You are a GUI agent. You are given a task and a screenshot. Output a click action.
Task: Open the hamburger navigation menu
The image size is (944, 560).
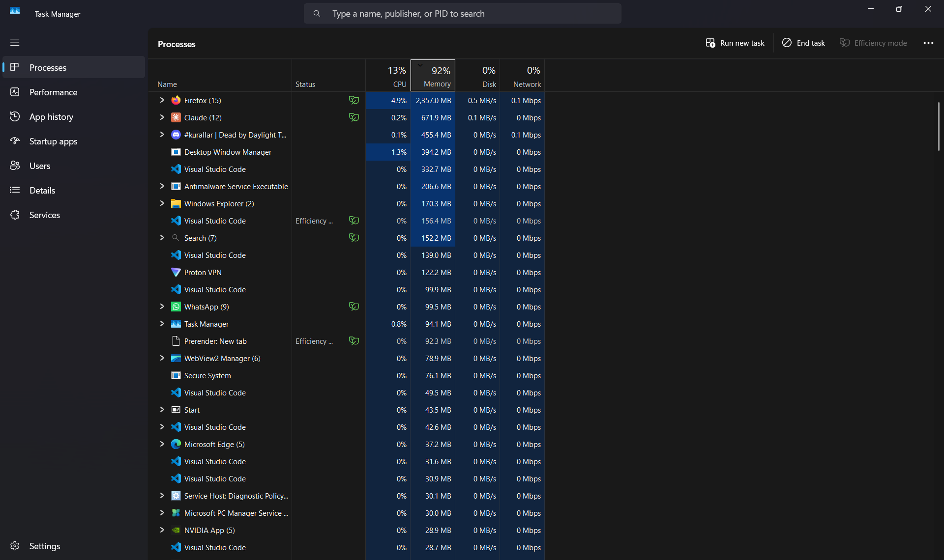(x=15, y=43)
